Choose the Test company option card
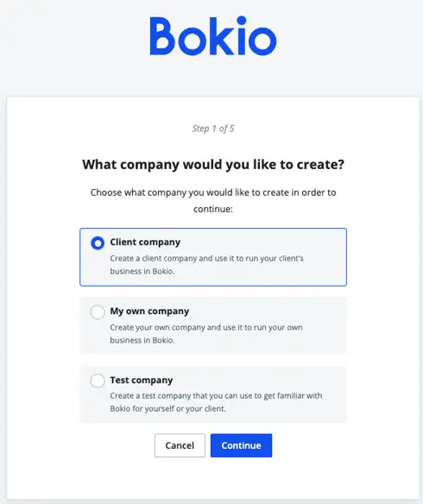This screenshot has width=423, height=504. click(x=213, y=394)
